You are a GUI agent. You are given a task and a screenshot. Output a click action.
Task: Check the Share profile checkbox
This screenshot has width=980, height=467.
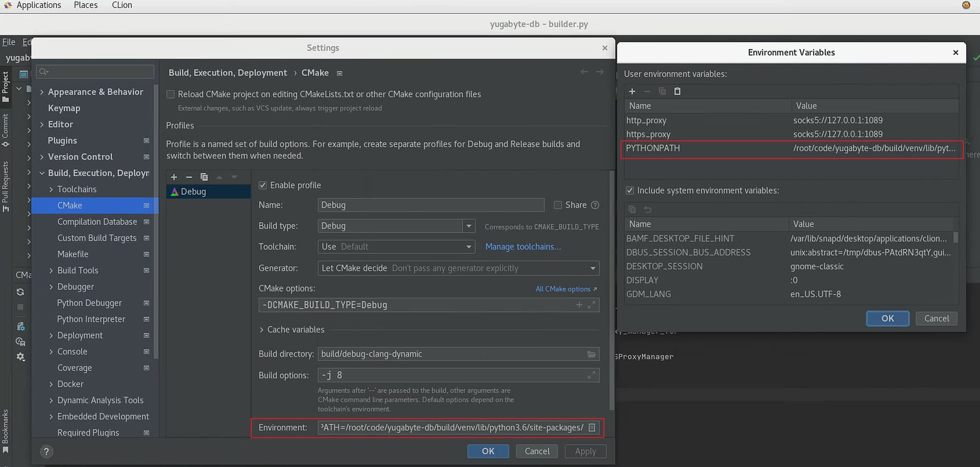point(558,205)
